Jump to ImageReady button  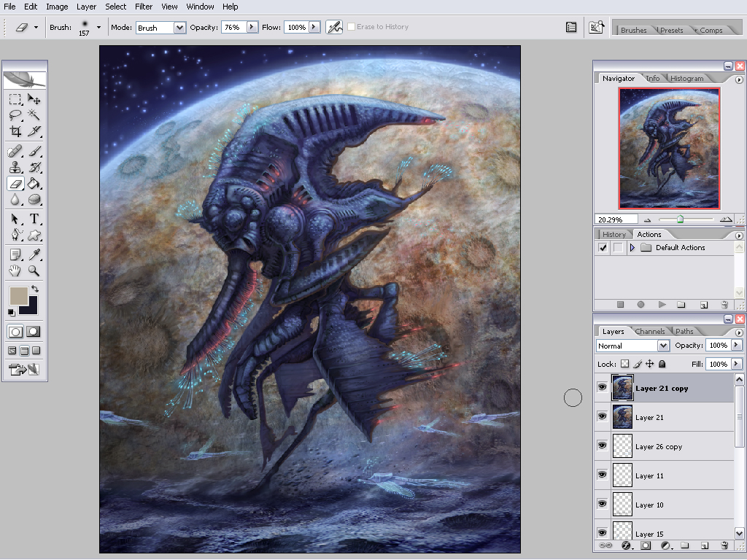(24, 369)
